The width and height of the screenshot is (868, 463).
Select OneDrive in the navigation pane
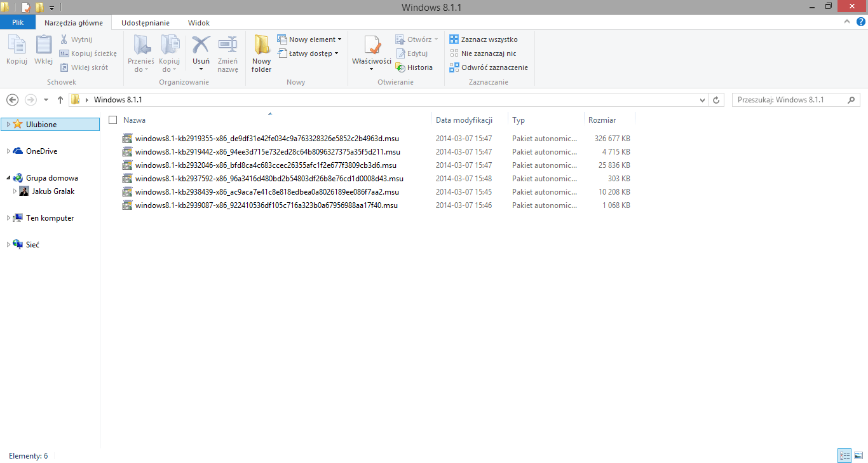click(41, 151)
